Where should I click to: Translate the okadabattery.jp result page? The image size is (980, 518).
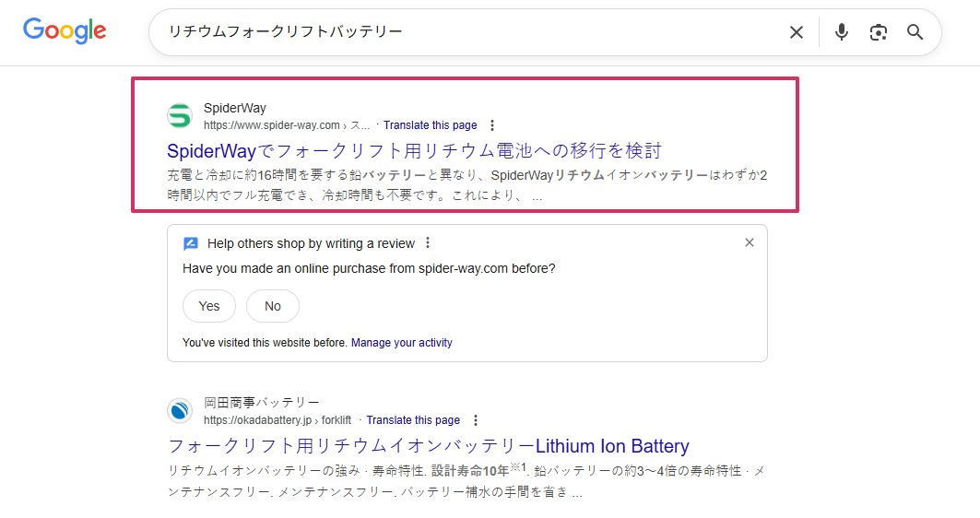tap(412, 420)
